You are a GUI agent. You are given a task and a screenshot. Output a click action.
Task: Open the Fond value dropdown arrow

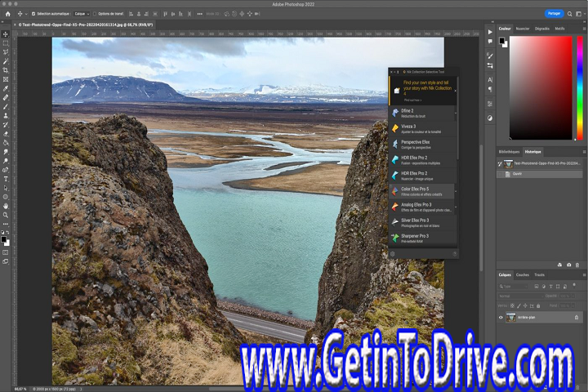pos(572,305)
